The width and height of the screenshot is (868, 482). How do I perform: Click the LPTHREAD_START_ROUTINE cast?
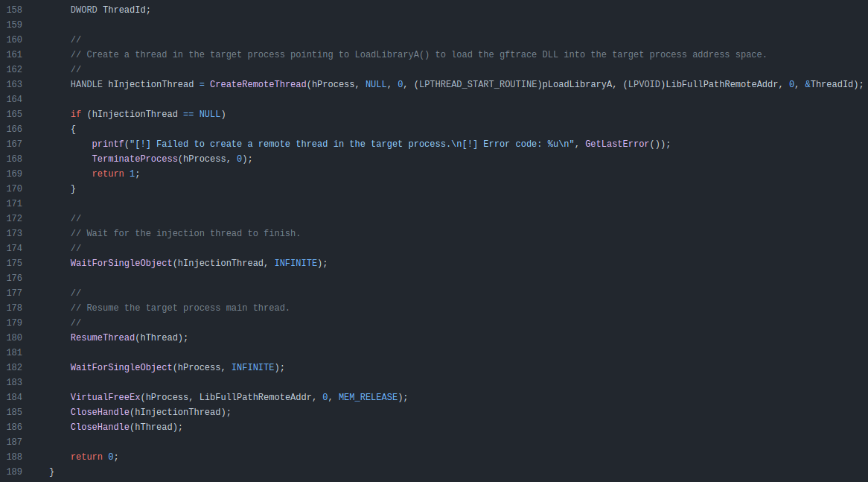pyautogui.click(x=478, y=84)
